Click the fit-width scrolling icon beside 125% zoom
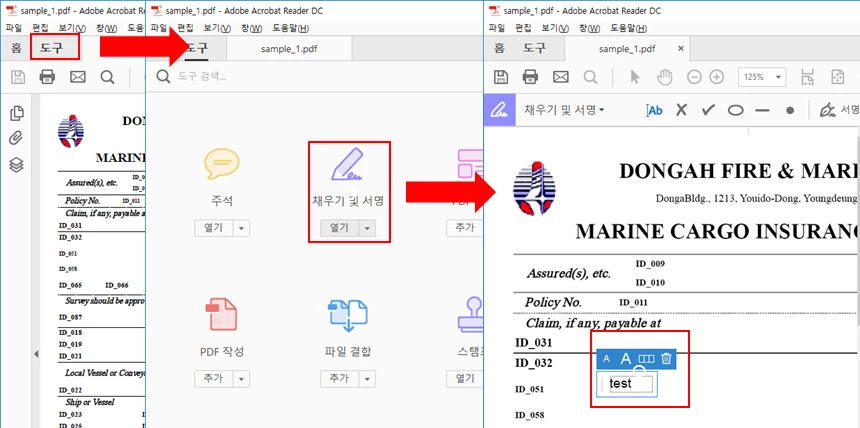Image resolution: width=860 pixels, height=428 pixels. click(807, 77)
